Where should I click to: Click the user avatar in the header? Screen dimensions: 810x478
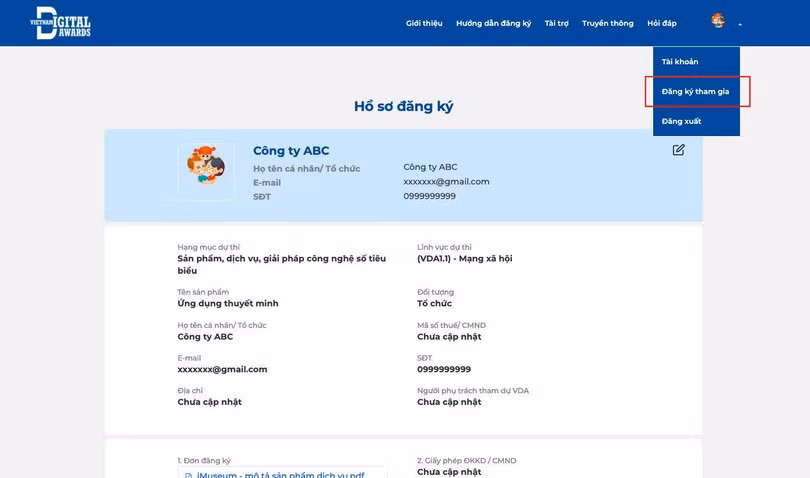pos(718,21)
